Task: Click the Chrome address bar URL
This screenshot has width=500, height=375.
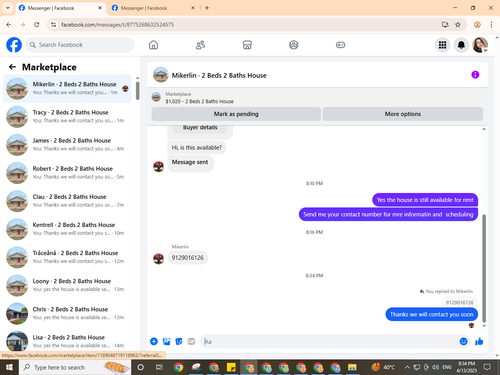Action: coord(117,25)
